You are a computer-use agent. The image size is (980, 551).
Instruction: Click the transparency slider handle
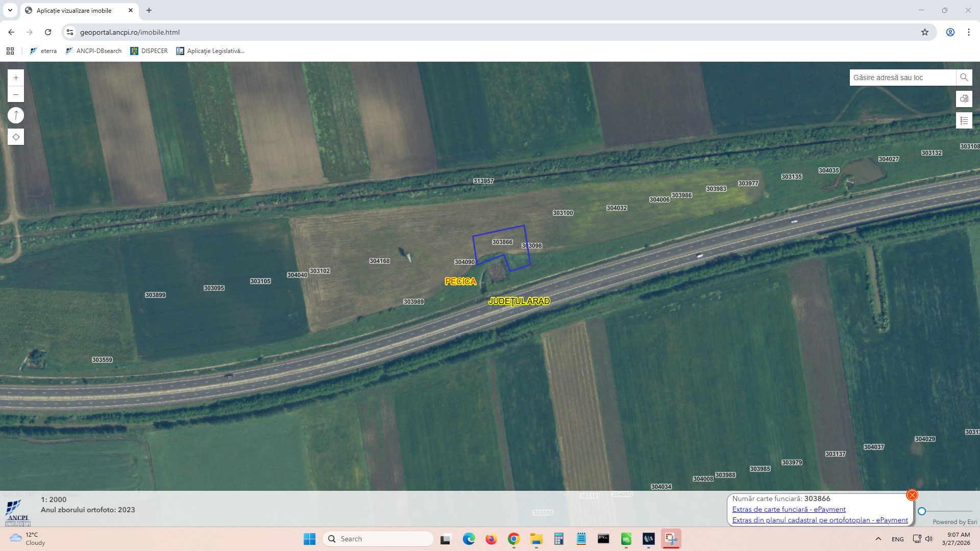click(922, 511)
